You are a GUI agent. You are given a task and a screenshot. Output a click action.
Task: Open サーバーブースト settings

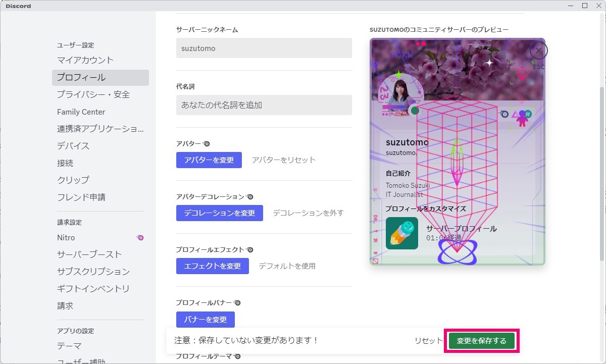[x=100, y=254]
